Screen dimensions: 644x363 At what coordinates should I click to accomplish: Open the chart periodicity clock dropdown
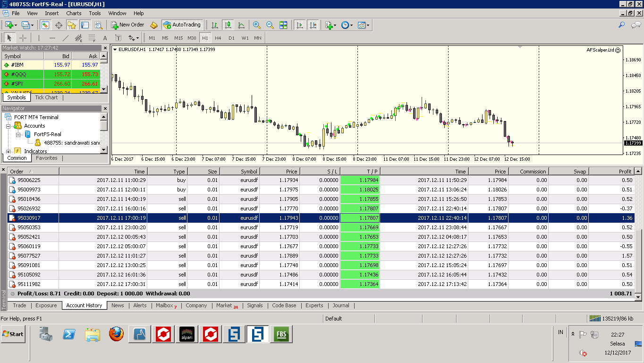347,25
